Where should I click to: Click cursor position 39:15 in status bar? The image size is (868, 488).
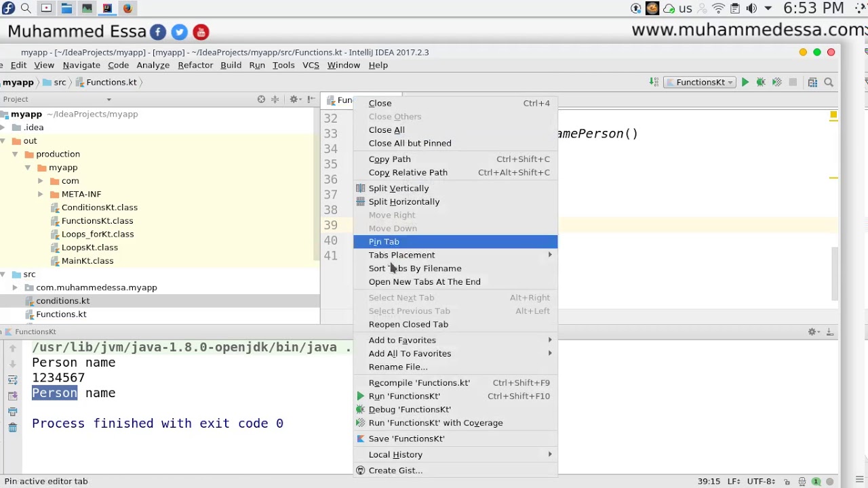[709, 481]
